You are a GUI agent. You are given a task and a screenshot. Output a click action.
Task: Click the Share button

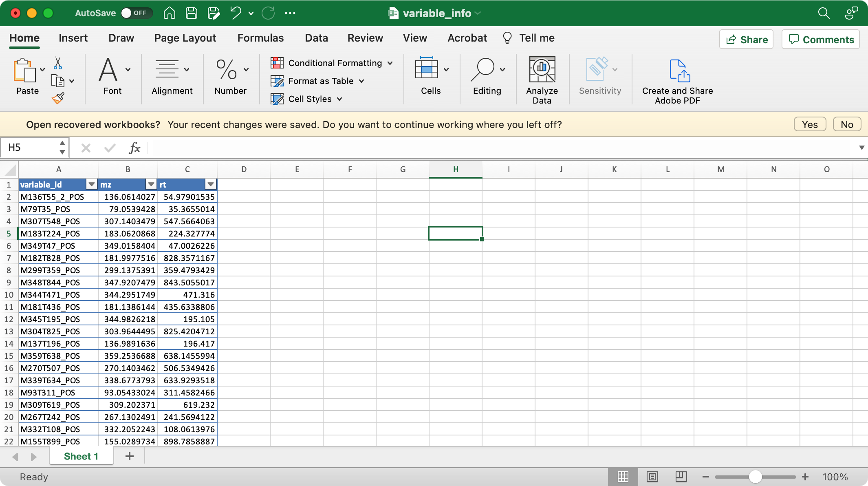(x=746, y=39)
